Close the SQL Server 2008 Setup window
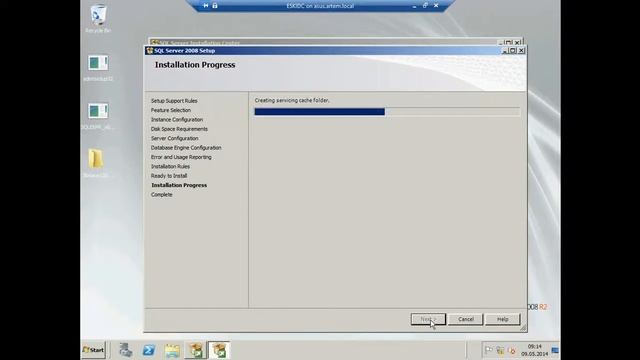Screen dimensions: 640x360 pos(521,51)
